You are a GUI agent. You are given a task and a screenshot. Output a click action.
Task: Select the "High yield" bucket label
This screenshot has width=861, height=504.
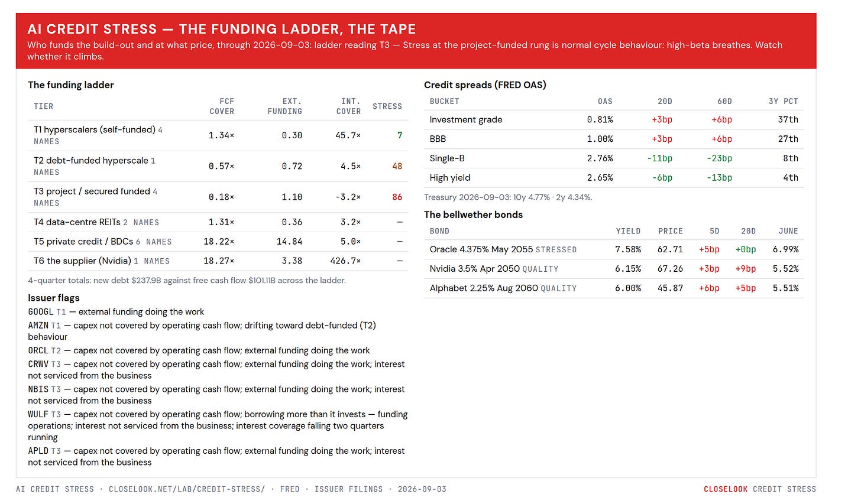[x=450, y=178]
